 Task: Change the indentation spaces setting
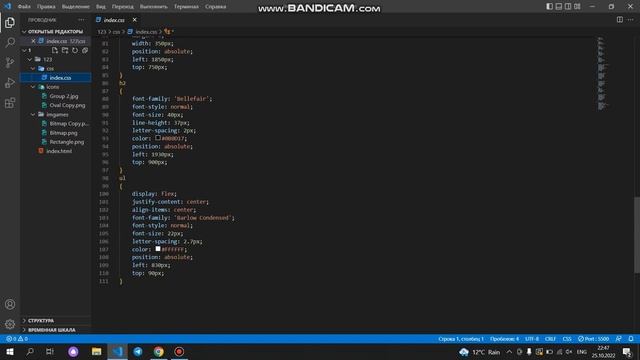[504, 339]
